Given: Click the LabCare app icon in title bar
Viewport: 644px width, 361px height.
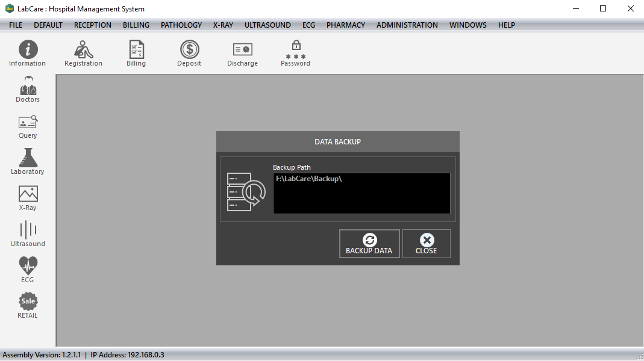Looking at the screenshot, I should coord(10,8).
